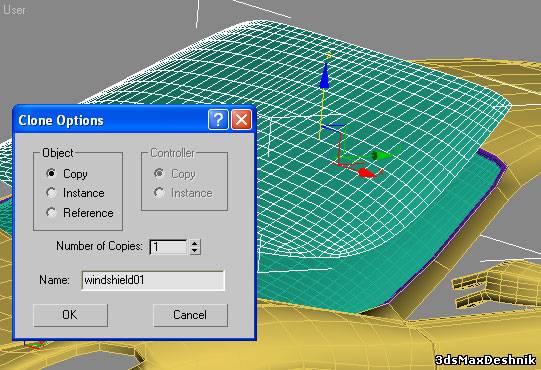The height and width of the screenshot is (370, 541).
Task: Close the Clone Options dialog
Action: point(241,120)
